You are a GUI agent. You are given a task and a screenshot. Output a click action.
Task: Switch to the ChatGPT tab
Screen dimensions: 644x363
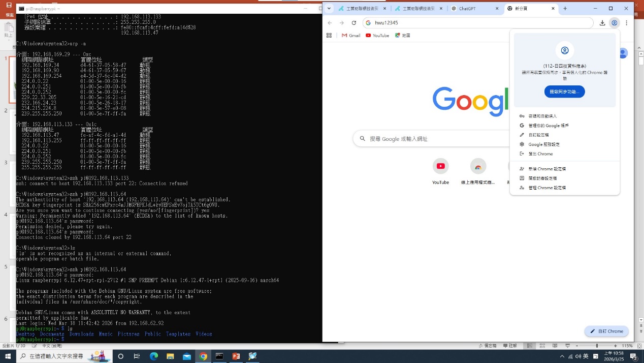[x=470, y=9]
